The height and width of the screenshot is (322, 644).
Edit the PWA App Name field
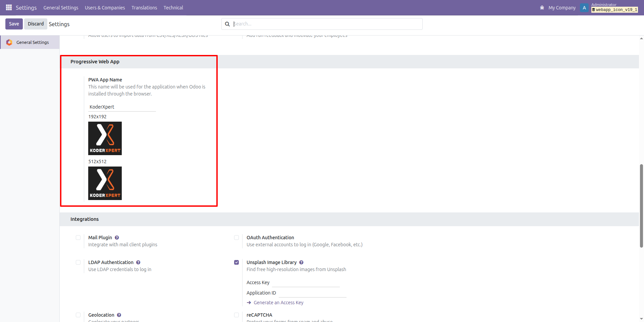(x=122, y=107)
